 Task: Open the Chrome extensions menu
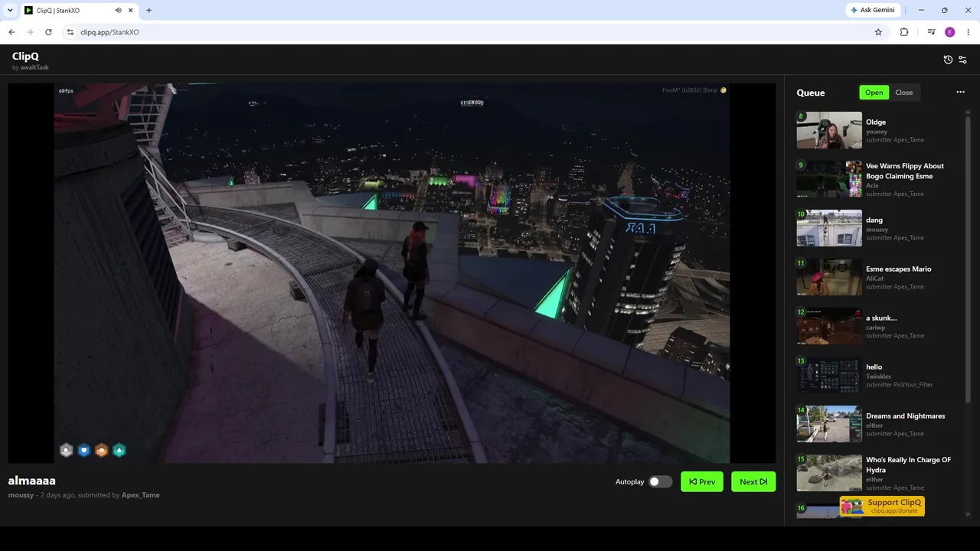tap(904, 32)
